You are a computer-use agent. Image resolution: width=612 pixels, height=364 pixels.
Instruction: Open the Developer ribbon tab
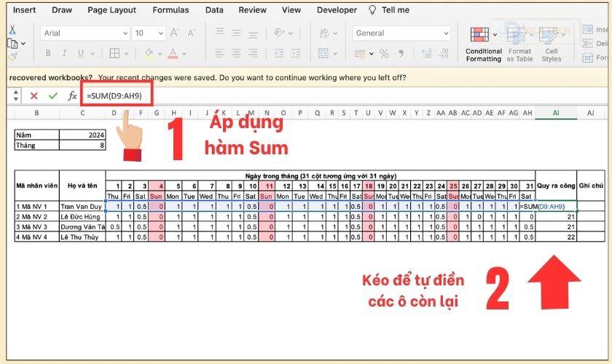click(337, 10)
